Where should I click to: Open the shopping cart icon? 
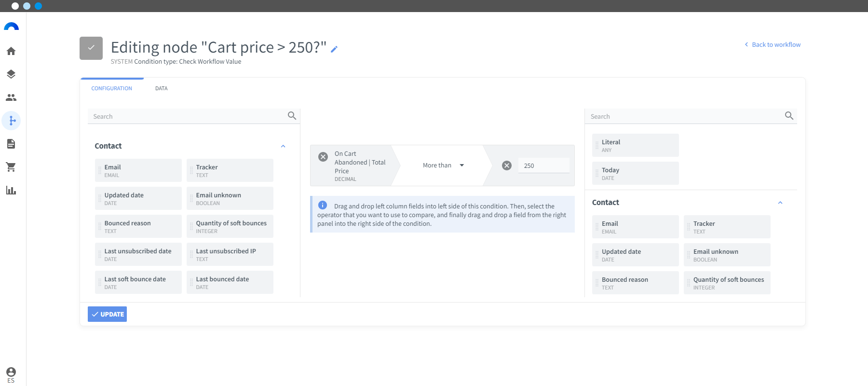(11, 167)
